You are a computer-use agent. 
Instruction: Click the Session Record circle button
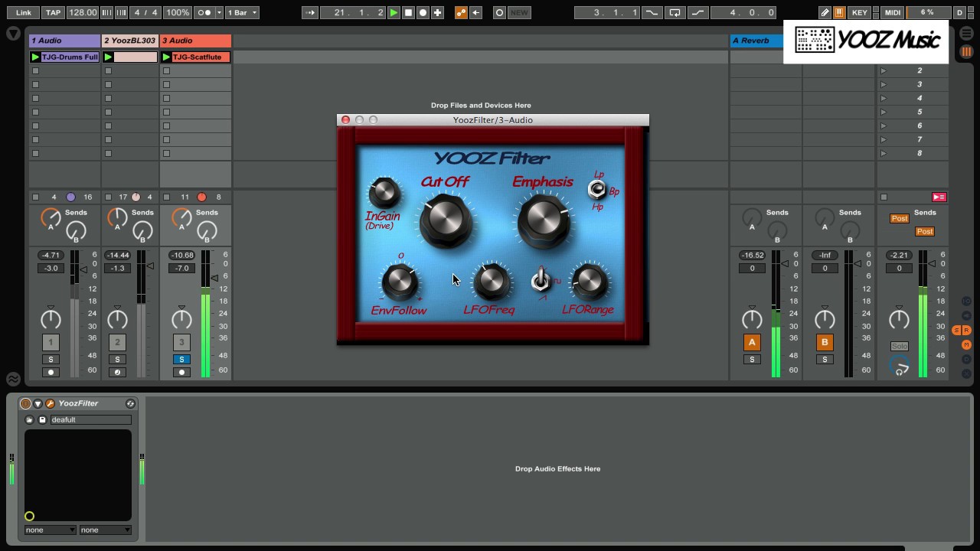pos(499,12)
